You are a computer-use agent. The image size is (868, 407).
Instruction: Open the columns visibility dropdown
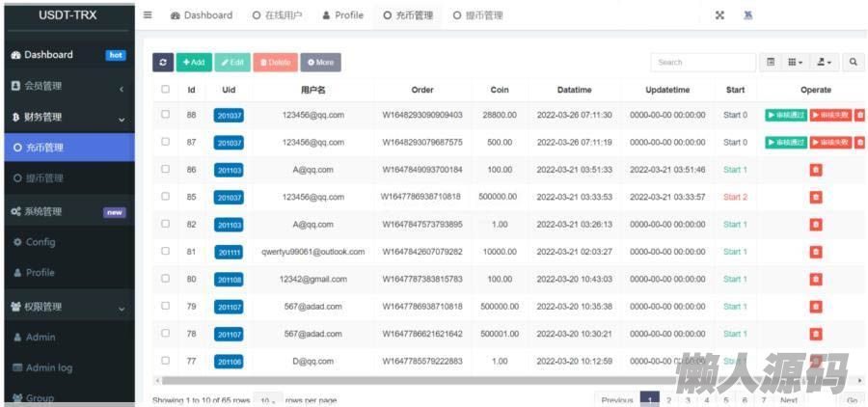click(796, 63)
